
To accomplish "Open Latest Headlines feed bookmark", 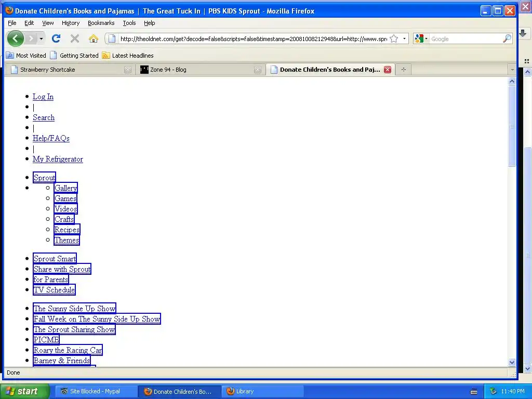I will coord(128,55).
